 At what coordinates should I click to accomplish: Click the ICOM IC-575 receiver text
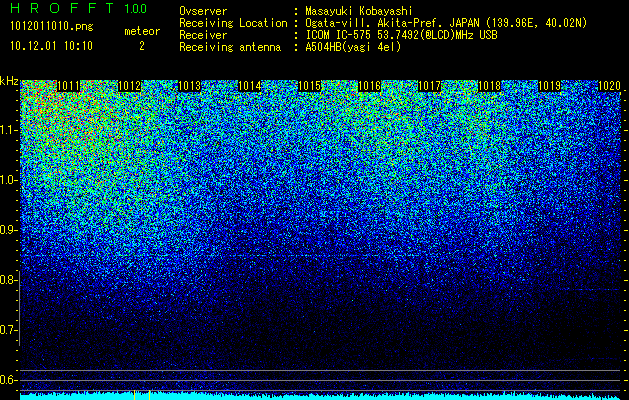[x=401, y=35]
